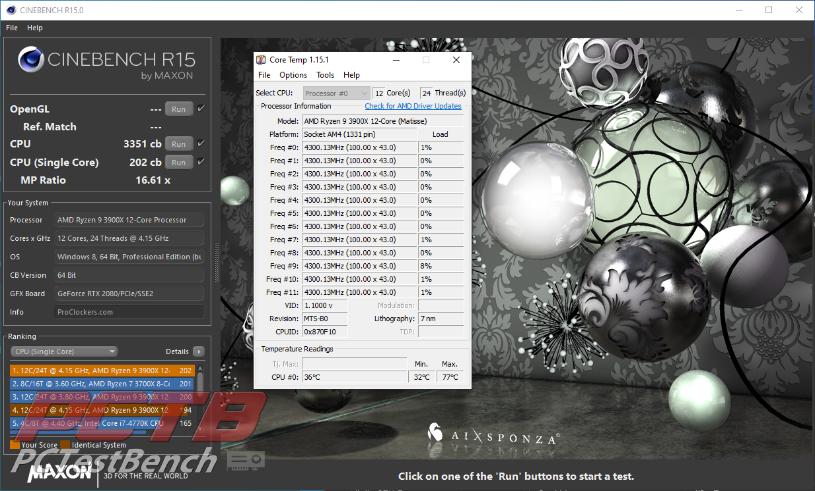Open Core Temp Help menu
815x491 pixels.
pyautogui.click(x=351, y=75)
